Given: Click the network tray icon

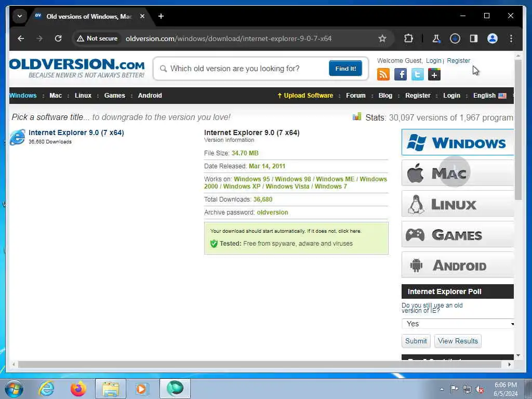Looking at the screenshot, I should [467, 390].
